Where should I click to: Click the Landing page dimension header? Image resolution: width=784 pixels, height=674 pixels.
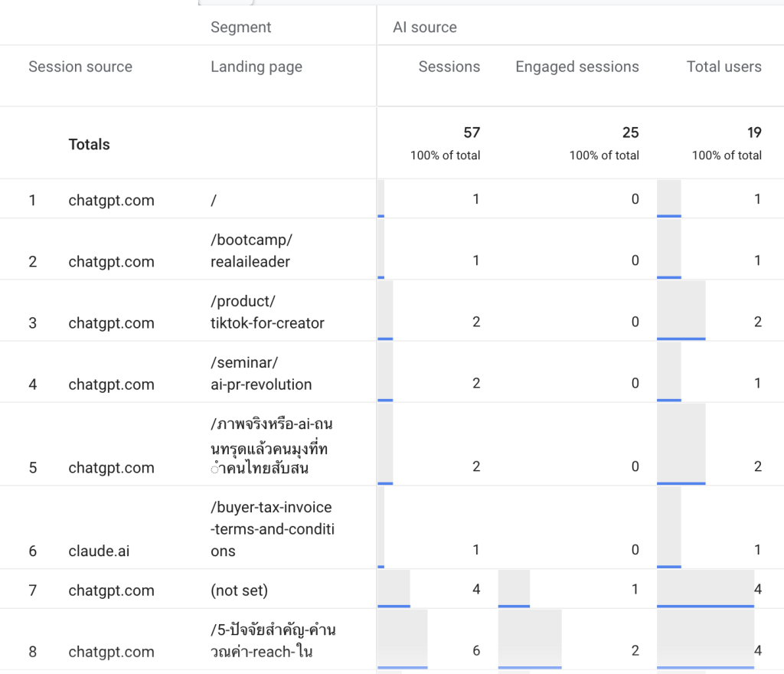[256, 67]
